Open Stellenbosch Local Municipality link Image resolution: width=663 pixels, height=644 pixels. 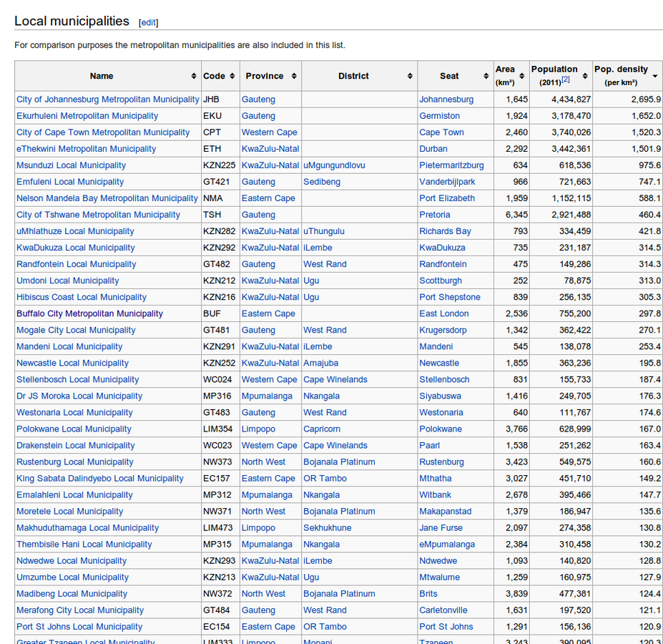[78, 380]
